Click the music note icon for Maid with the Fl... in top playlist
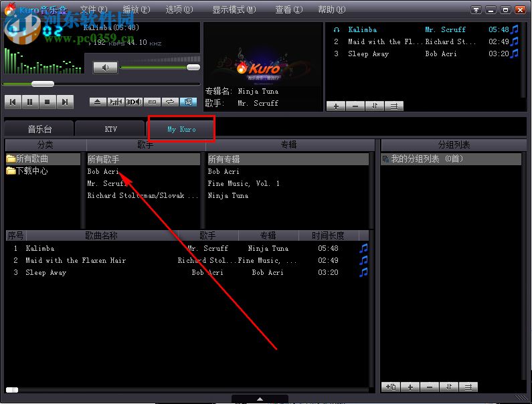The image size is (532, 404). pos(515,41)
